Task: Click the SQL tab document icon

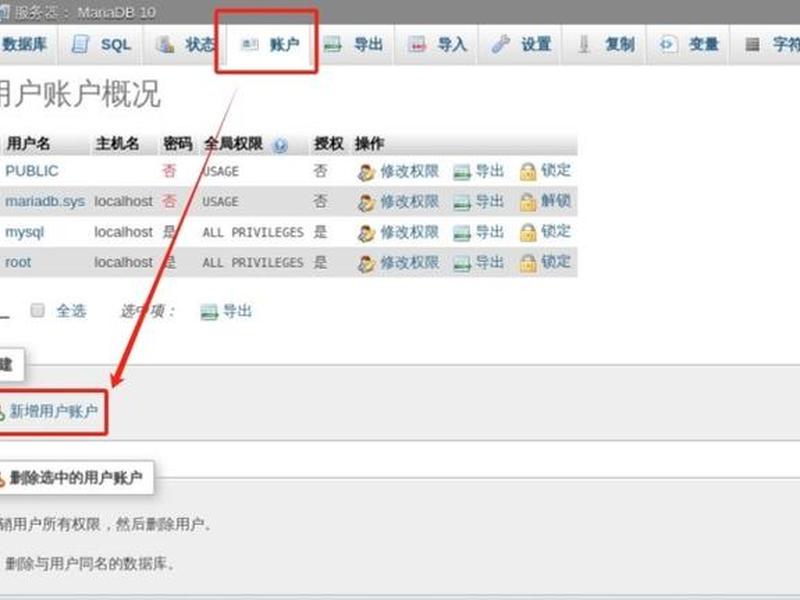Action: (x=80, y=45)
